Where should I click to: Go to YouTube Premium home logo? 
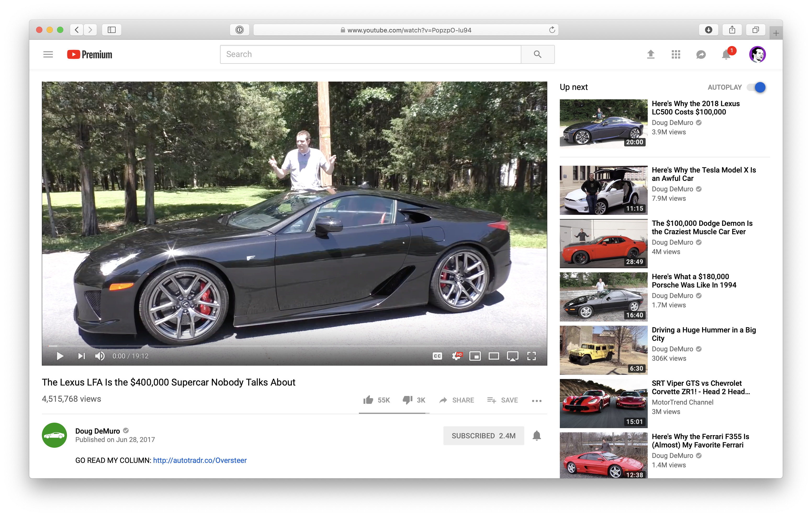89,54
